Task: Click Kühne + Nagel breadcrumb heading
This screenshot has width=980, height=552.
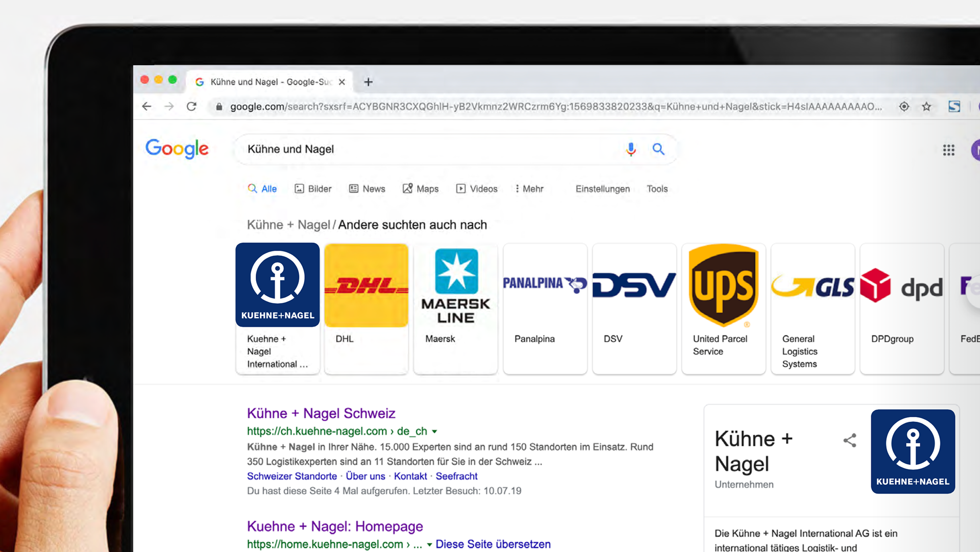Action: pos(288,225)
